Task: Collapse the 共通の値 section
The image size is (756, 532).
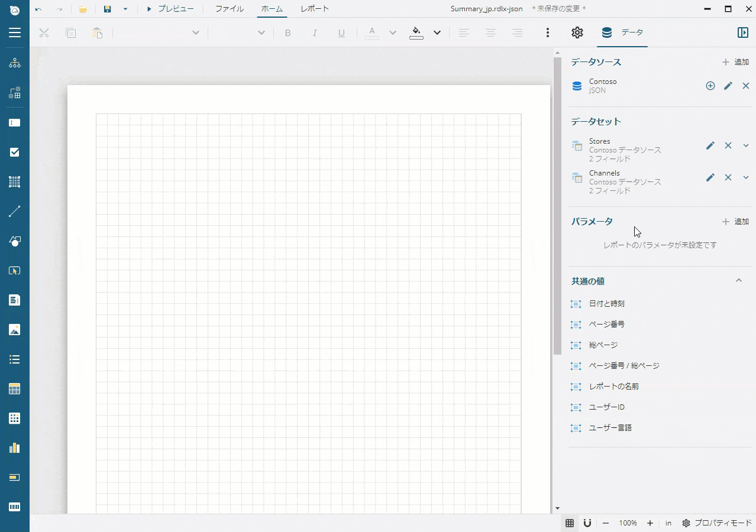Action: click(738, 281)
